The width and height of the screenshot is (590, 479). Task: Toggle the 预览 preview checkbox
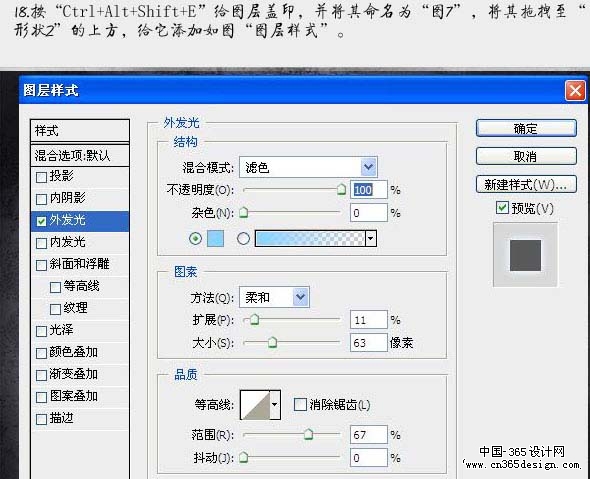pos(502,208)
